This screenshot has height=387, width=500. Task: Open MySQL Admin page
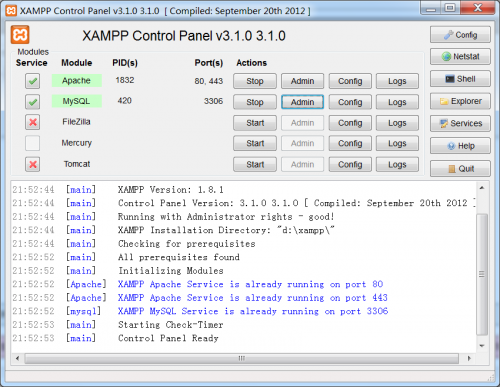coord(302,102)
